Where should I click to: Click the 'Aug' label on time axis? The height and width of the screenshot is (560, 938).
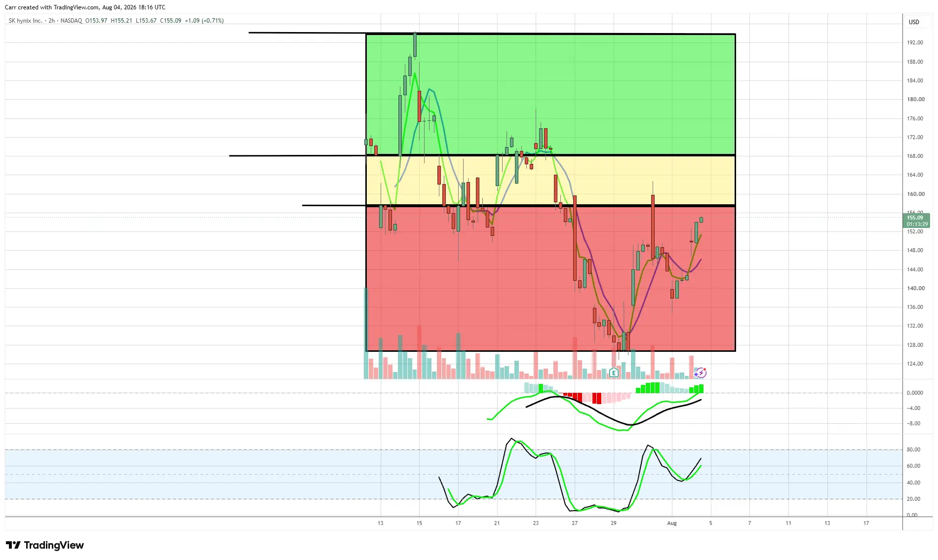tap(672, 523)
